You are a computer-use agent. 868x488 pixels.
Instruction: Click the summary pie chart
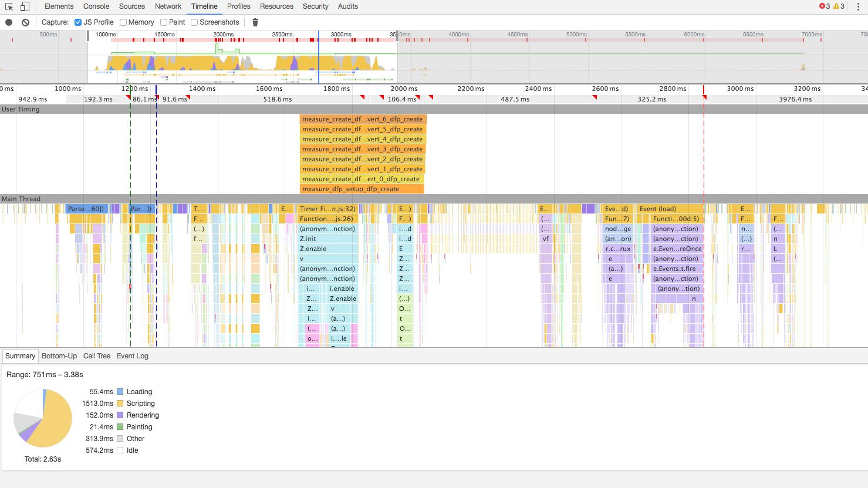(x=43, y=418)
